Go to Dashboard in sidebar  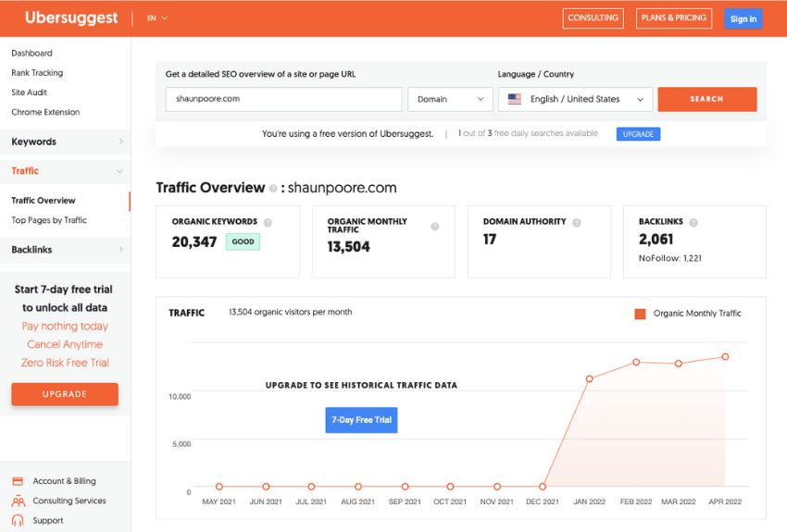point(31,53)
